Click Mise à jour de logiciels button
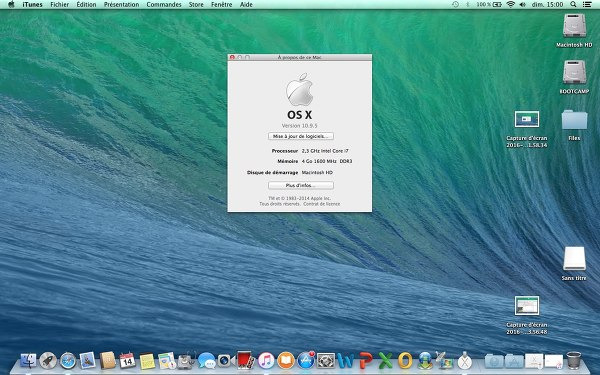 coord(301,136)
